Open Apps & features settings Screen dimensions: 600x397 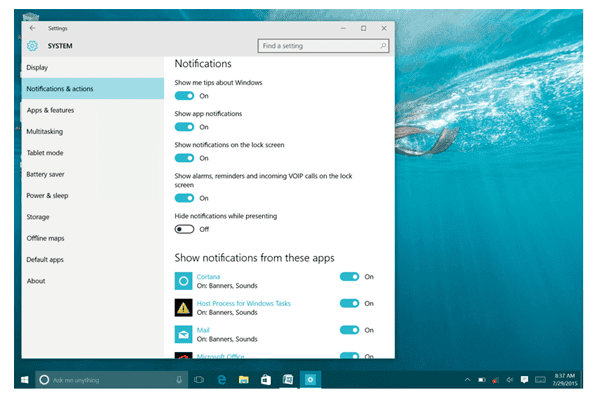coord(93,110)
